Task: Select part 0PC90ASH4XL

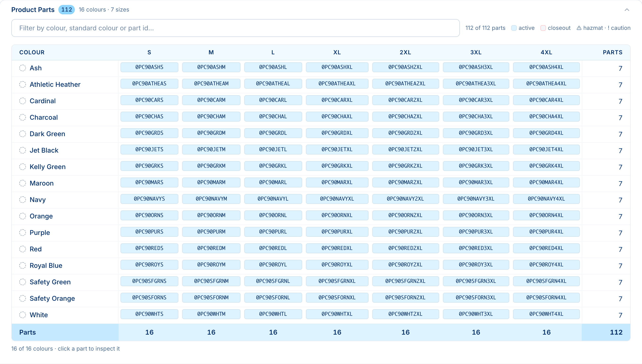Action: point(546,67)
